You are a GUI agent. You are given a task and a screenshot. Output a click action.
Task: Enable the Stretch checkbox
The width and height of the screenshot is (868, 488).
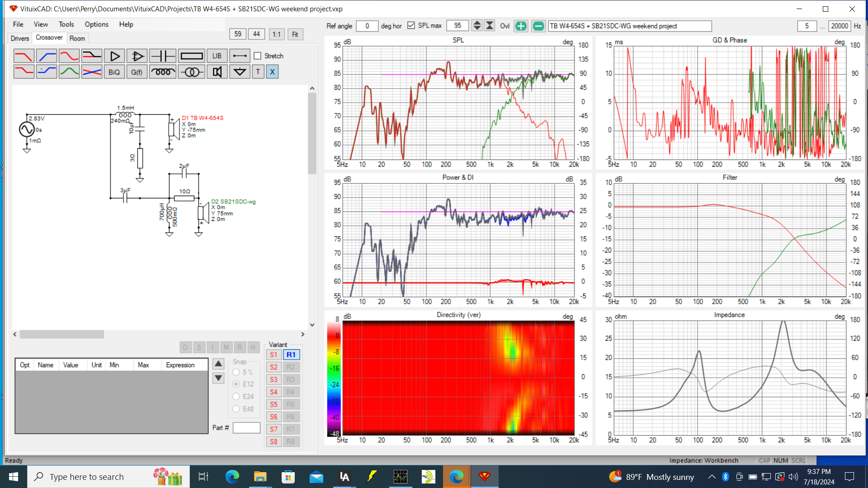tap(258, 56)
